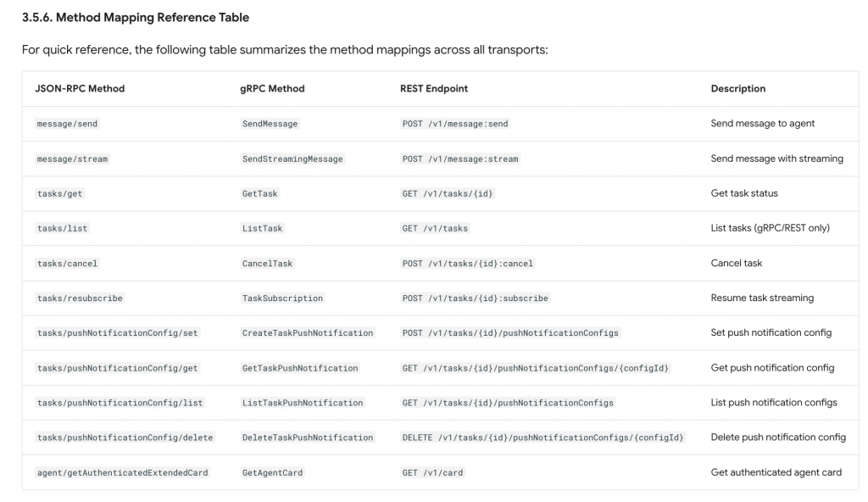
Task: Click the GET /v1/card endpoint
Action: coord(432,472)
